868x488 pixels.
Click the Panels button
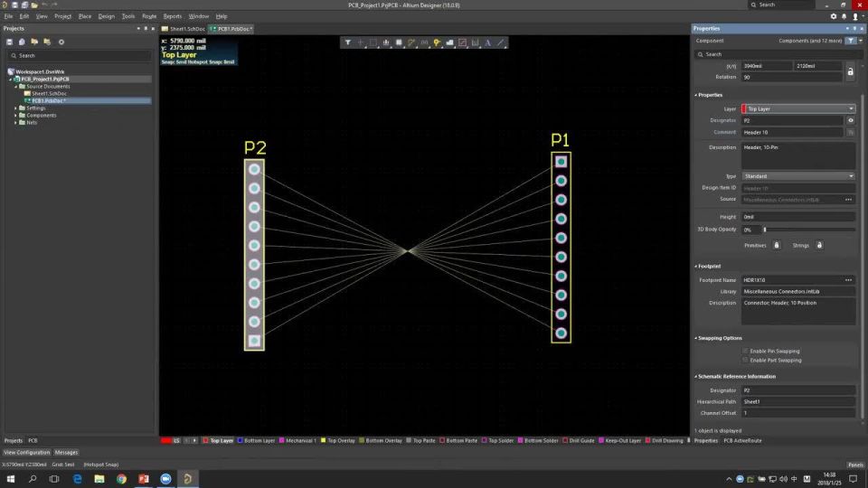tap(855, 465)
